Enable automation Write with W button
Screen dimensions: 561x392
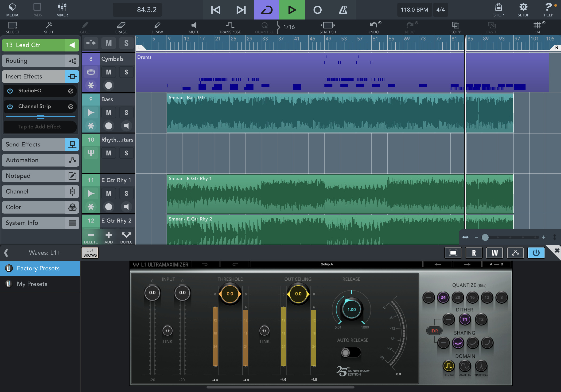495,253
